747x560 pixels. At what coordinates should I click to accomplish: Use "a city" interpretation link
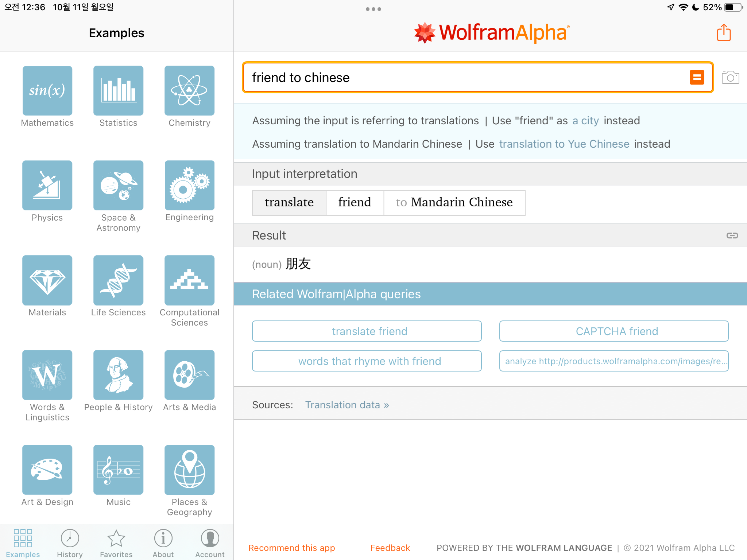point(585,121)
